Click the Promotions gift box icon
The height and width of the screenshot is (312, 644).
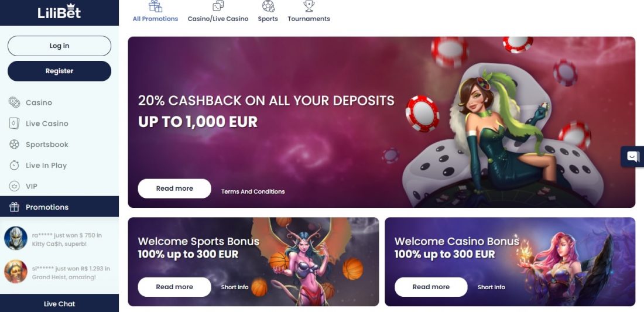[15, 207]
